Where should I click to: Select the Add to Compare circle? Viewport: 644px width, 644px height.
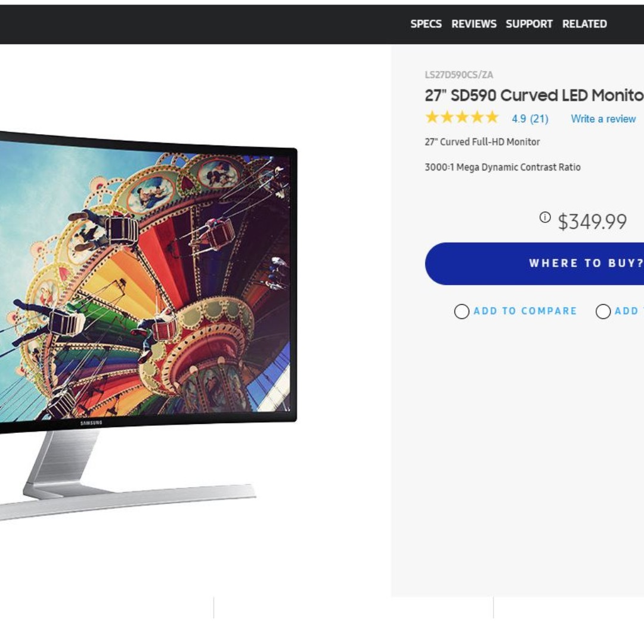(462, 311)
